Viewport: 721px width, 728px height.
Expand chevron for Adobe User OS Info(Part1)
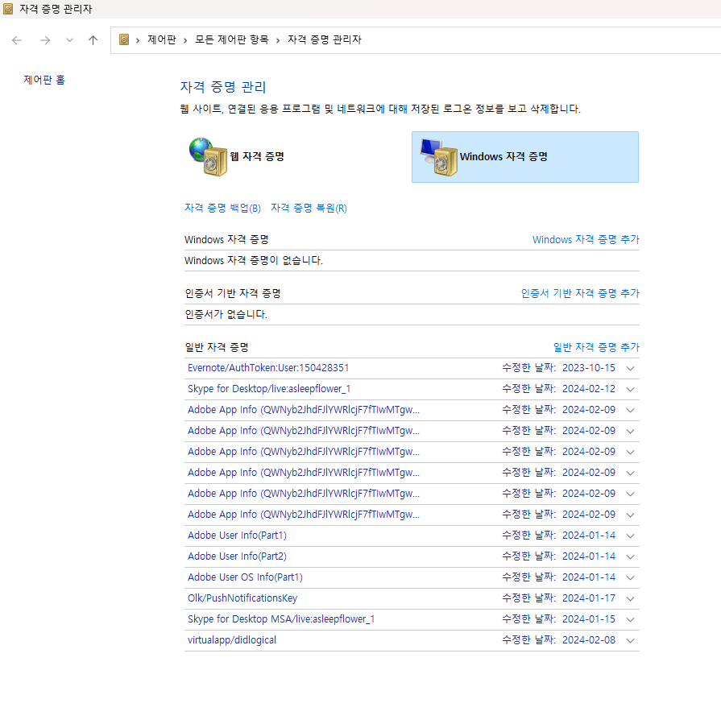pos(631,578)
